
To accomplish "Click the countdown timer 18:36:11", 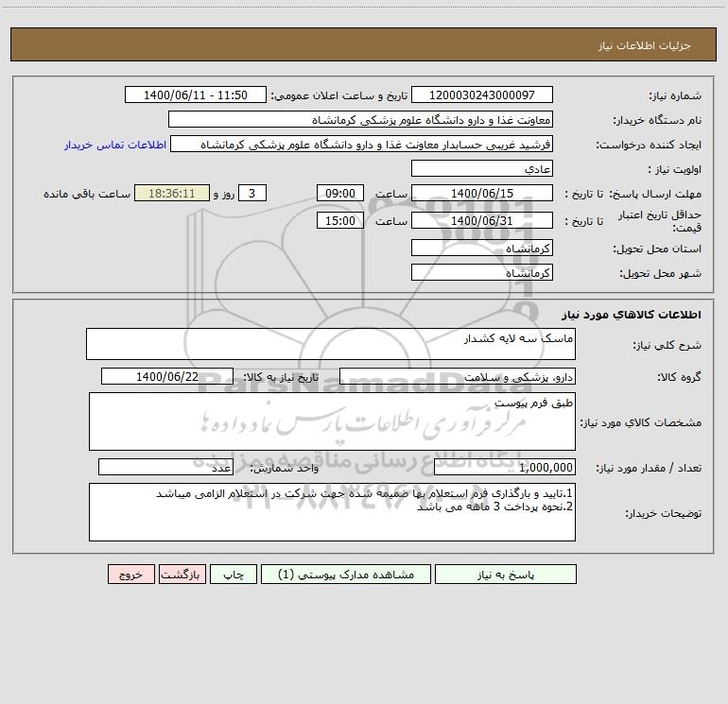I will 172,193.
